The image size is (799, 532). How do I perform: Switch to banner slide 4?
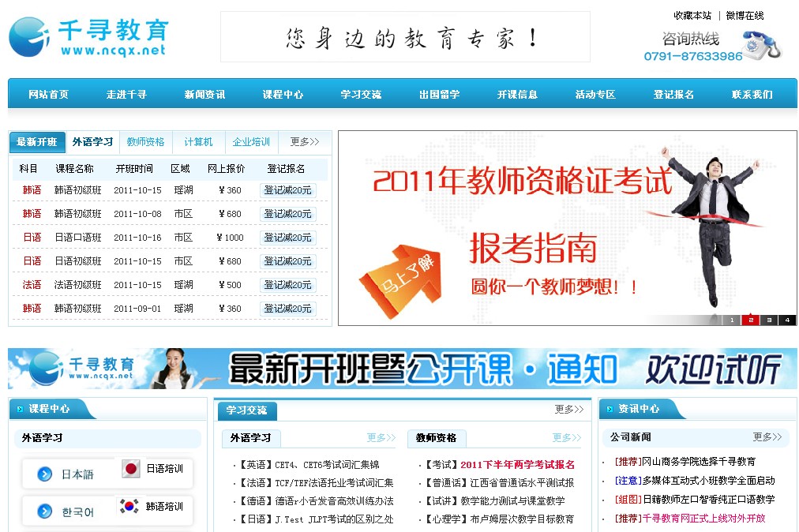click(x=786, y=320)
